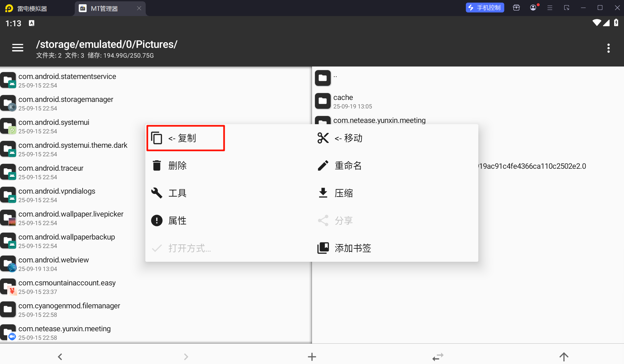Open the hamburger navigation menu

[18, 48]
